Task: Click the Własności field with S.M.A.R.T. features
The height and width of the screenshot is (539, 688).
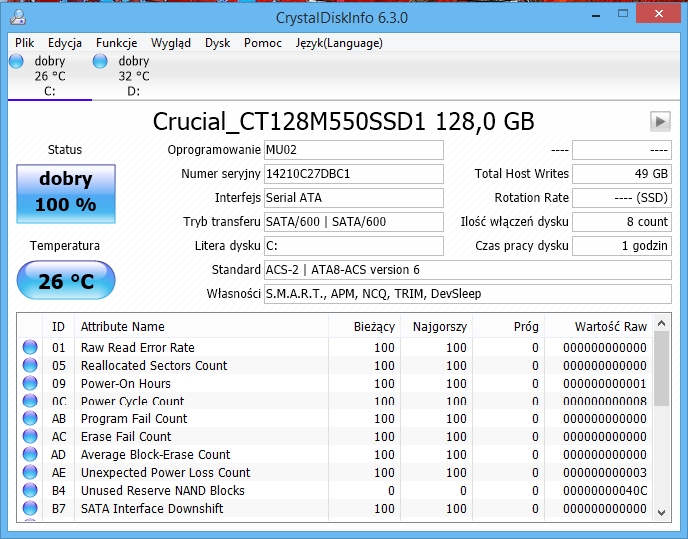Action: 468,294
